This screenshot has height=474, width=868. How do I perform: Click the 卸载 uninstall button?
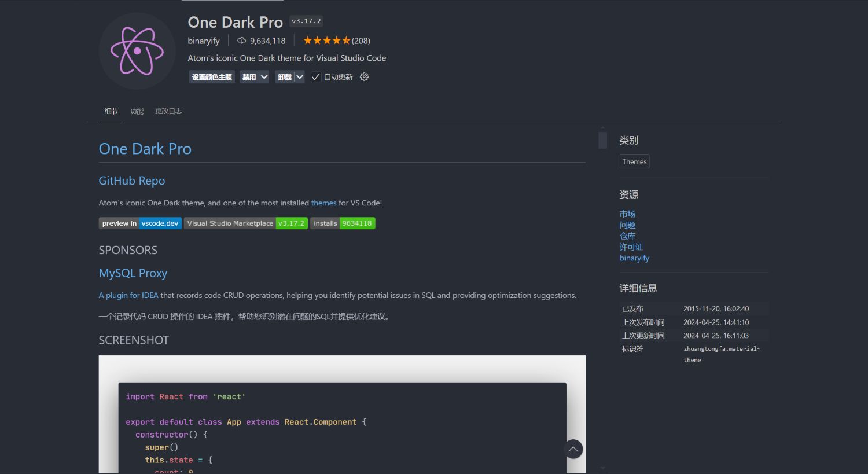[285, 77]
